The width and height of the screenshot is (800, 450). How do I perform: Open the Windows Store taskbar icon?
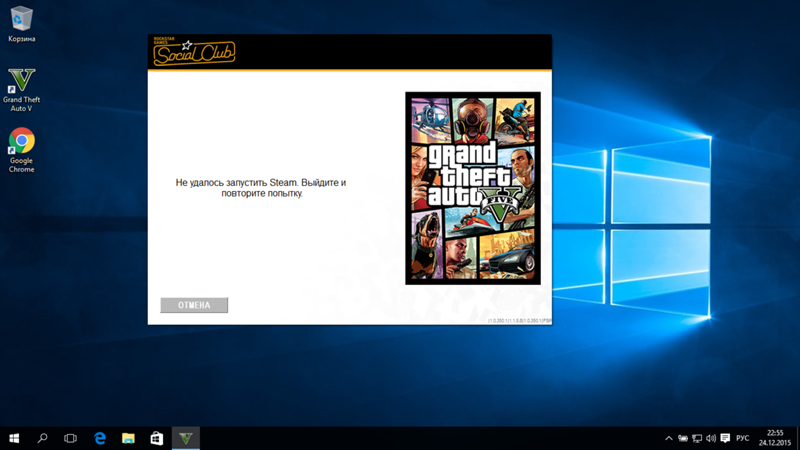(x=157, y=438)
